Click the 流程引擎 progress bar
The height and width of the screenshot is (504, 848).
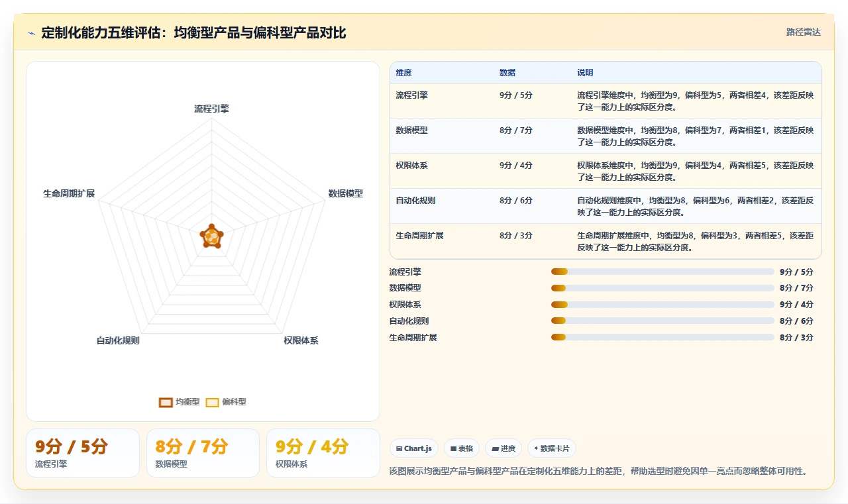click(x=662, y=272)
